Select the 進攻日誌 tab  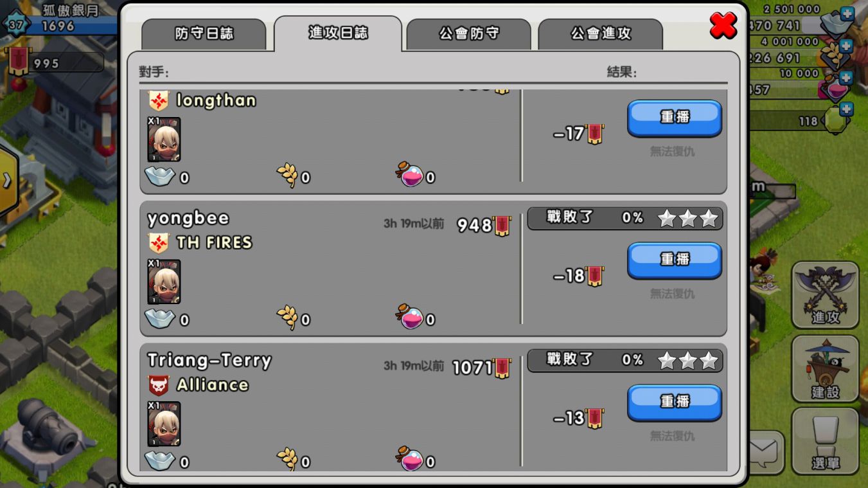tap(338, 33)
